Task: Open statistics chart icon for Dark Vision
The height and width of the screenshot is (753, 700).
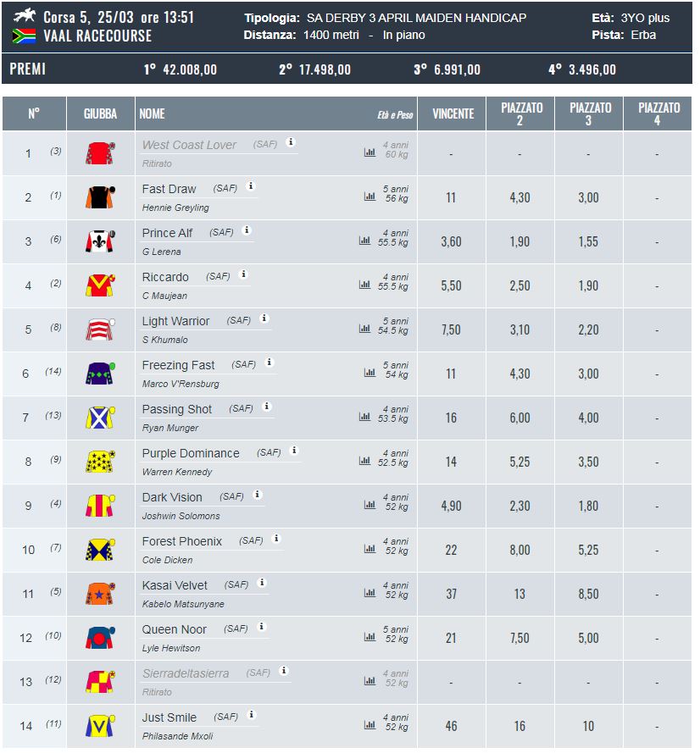Action: [369, 504]
